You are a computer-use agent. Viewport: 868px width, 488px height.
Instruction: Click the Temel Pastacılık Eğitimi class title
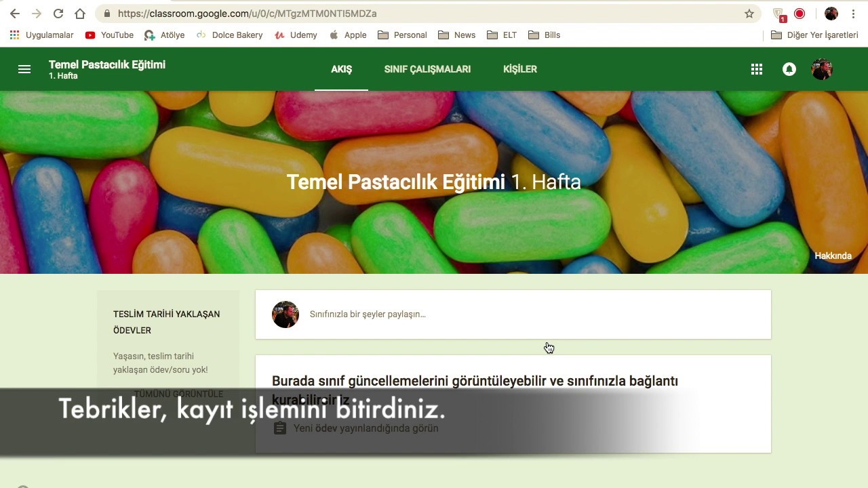[107, 65]
